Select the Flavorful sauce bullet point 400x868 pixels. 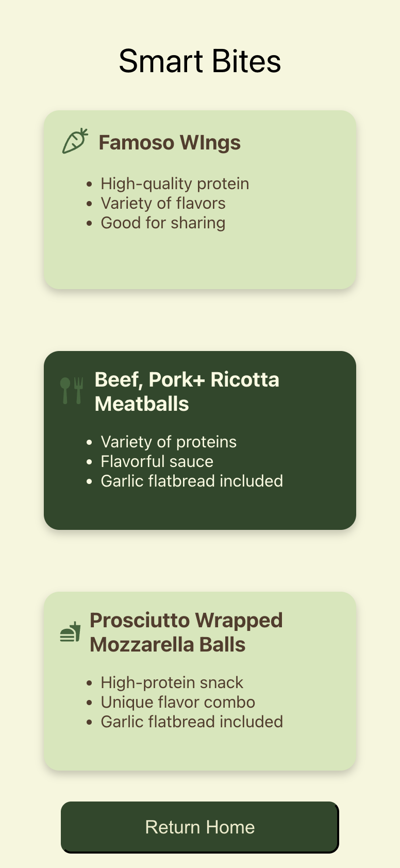pos(157,461)
